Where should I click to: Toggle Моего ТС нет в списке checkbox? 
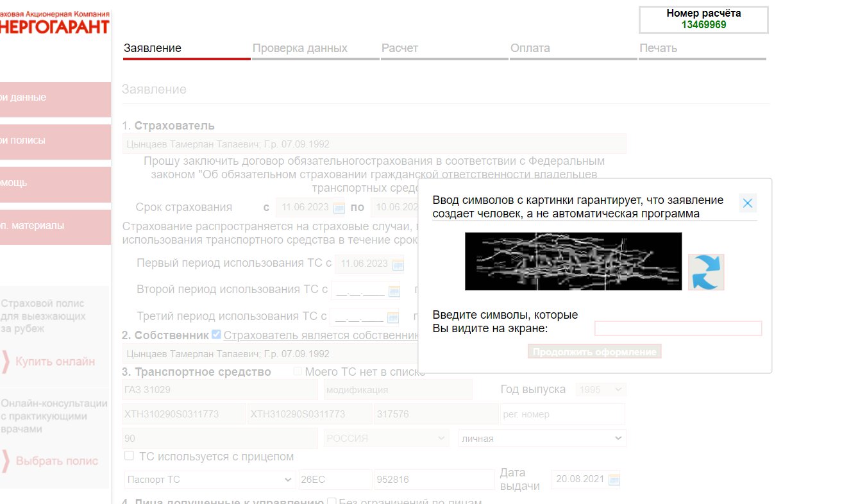point(298,371)
